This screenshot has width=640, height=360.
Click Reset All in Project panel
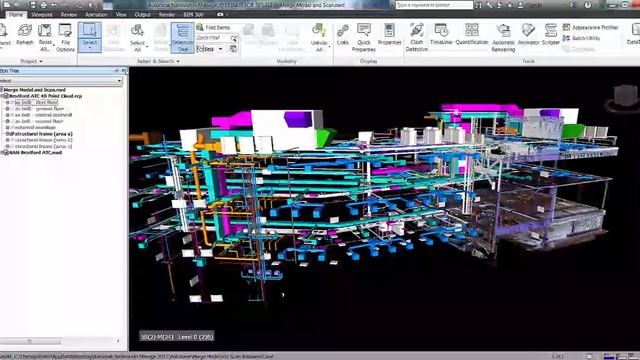click(x=45, y=37)
